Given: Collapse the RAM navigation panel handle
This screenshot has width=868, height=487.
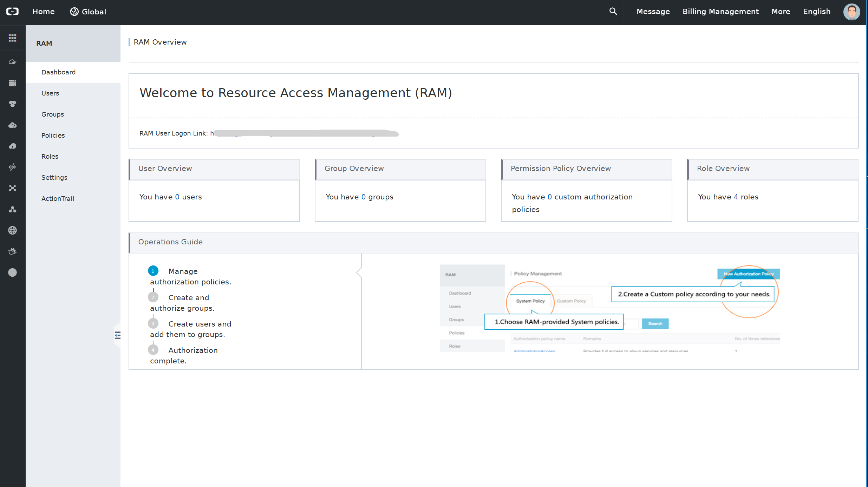Looking at the screenshot, I should click(x=117, y=335).
